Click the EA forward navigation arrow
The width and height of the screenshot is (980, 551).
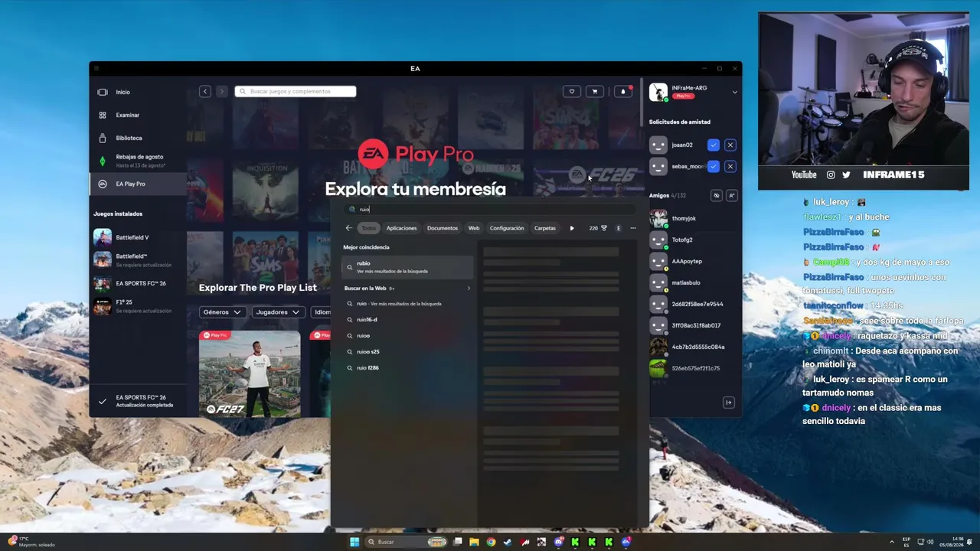point(222,91)
